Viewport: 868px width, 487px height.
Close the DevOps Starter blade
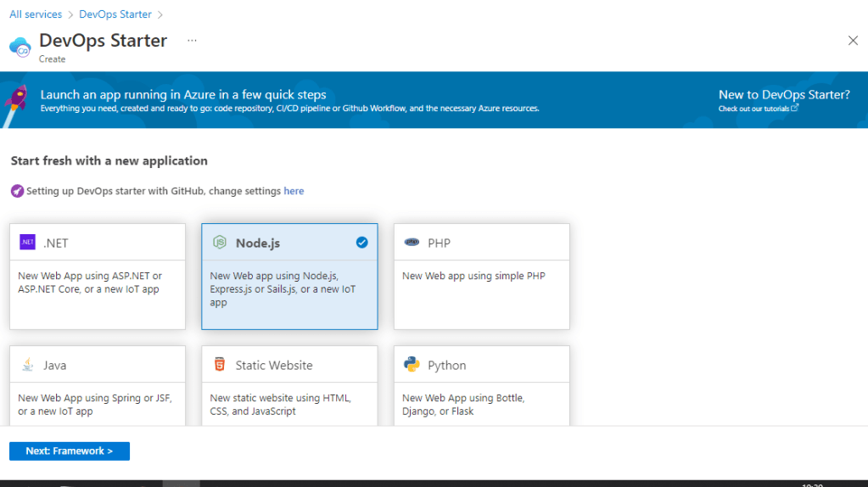pos(853,41)
